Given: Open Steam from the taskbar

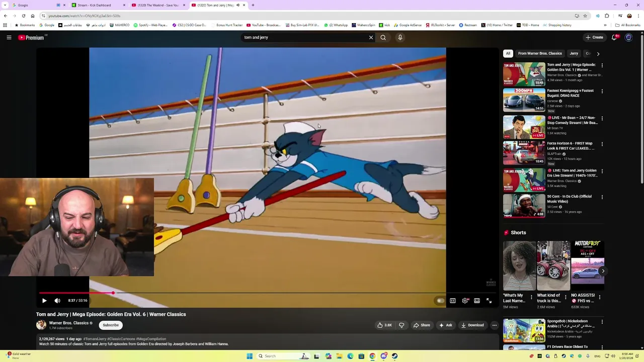Looking at the screenshot, I should coord(394,356).
